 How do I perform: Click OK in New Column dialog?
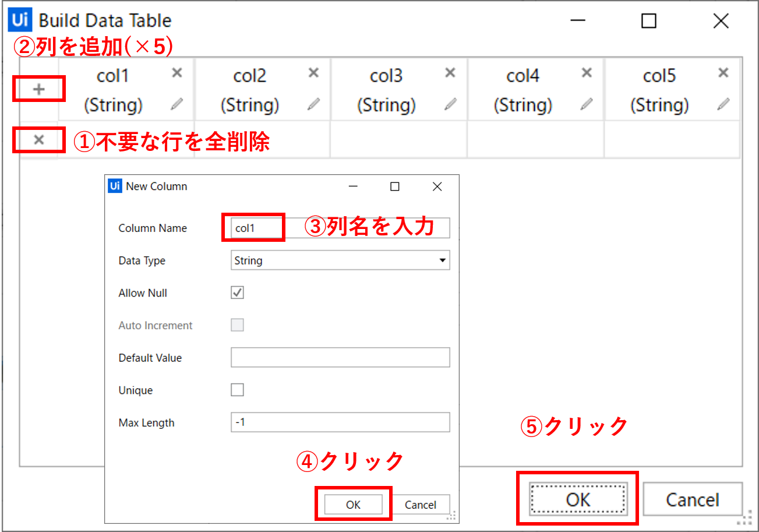353,505
